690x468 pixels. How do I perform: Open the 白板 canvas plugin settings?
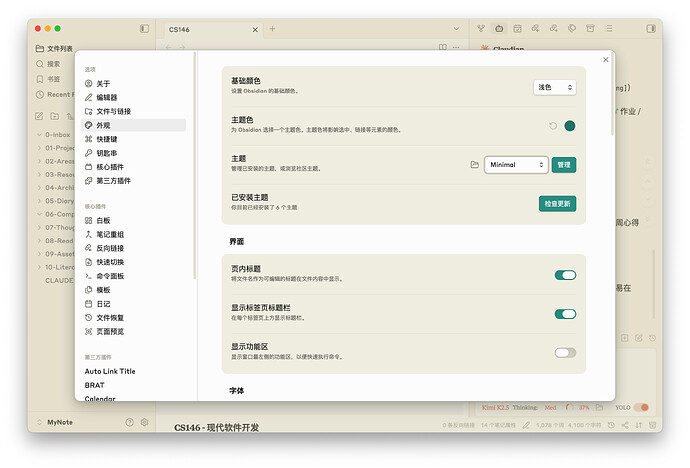pyautogui.click(x=133, y=220)
